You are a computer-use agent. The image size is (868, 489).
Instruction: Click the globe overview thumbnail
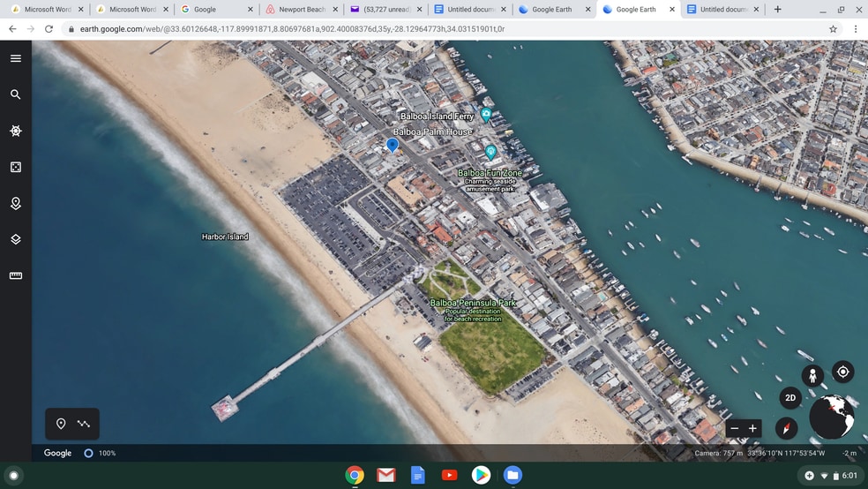click(831, 417)
